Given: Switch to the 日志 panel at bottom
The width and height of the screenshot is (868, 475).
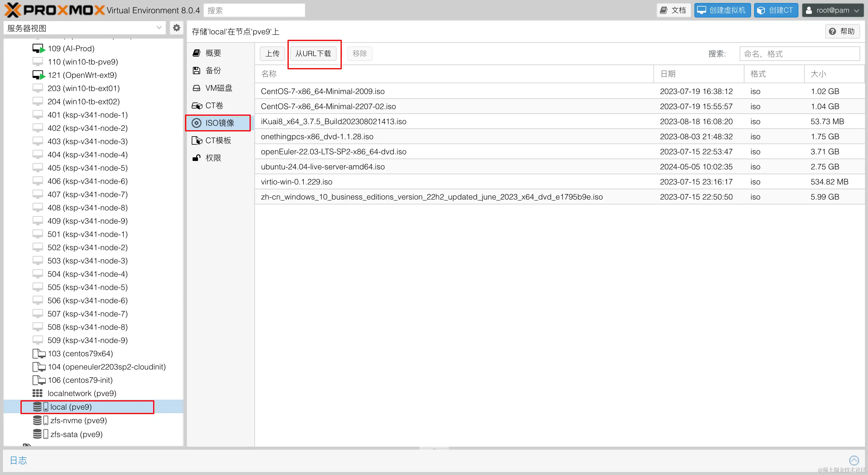Looking at the screenshot, I should pyautogui.click(x=18, y=460).
